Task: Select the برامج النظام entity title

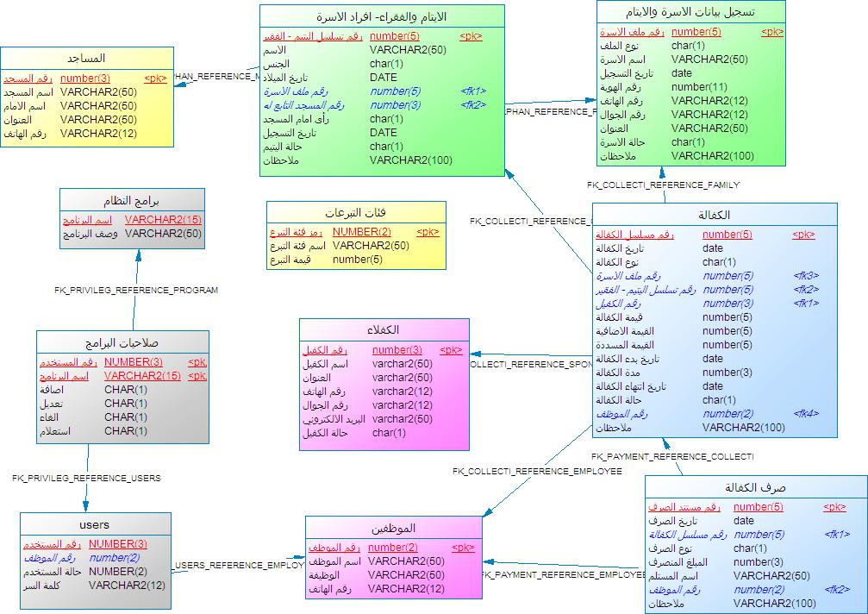Action: coord(132,200)
